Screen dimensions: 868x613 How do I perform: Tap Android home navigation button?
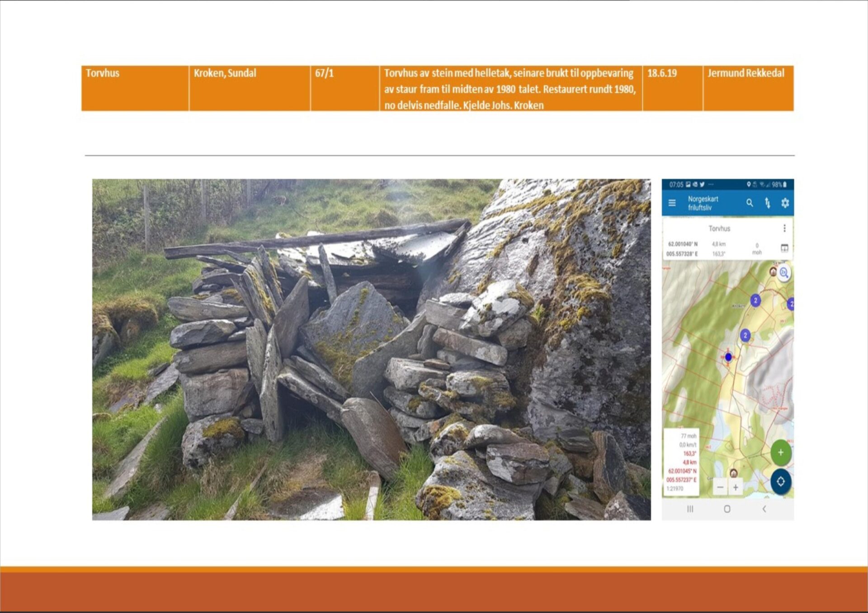click(727, 509)
